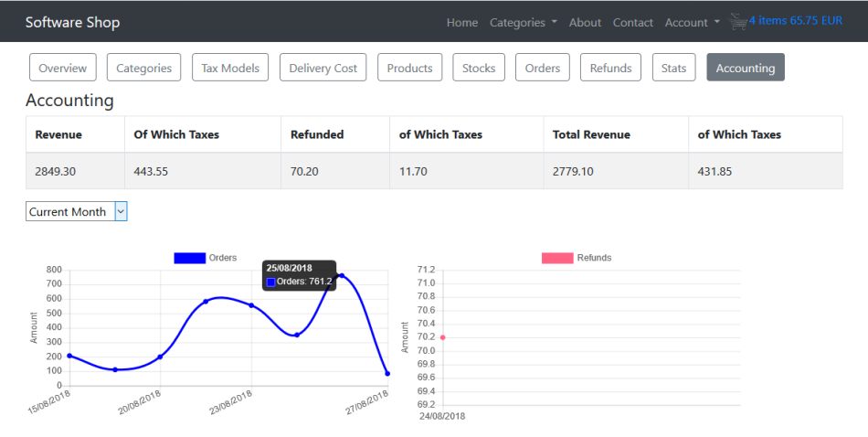Switch to the Overview tab

pos(62,68)
